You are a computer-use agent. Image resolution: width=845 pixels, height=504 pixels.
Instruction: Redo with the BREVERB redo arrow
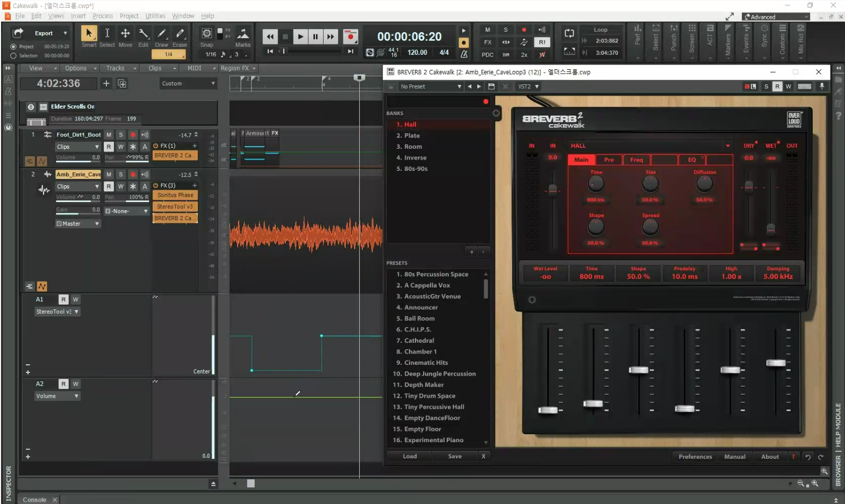click(821, 457)
